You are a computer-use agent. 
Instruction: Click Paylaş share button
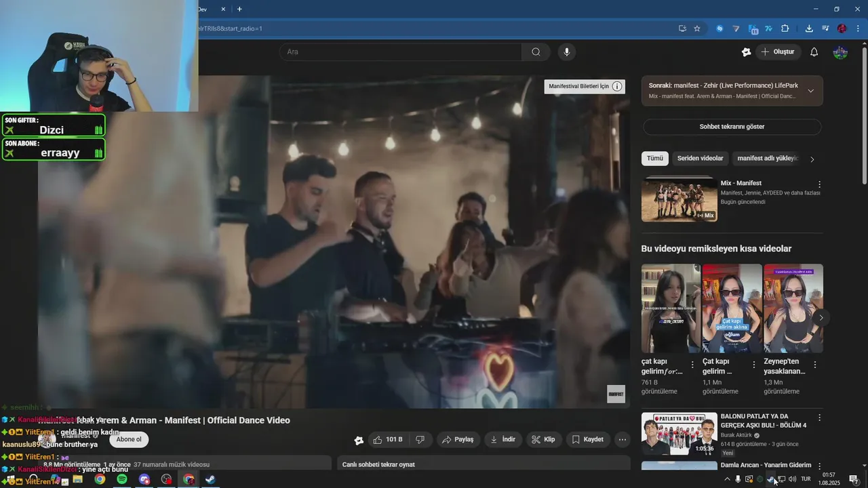pyautogui.click(x=458, y=440)
